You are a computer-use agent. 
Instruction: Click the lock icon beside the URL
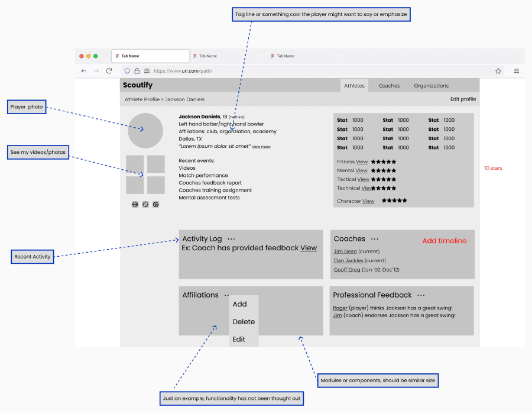coord(137,71)
